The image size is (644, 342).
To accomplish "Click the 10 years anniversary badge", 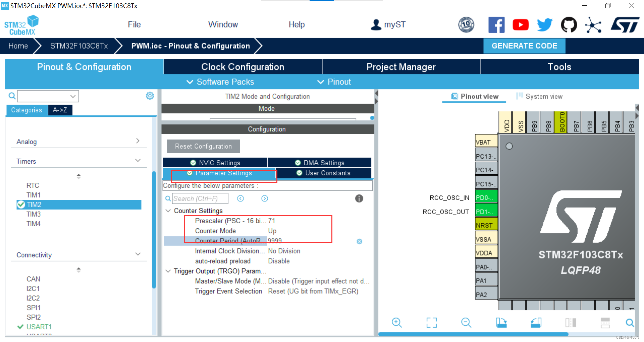I will [466, 24].
